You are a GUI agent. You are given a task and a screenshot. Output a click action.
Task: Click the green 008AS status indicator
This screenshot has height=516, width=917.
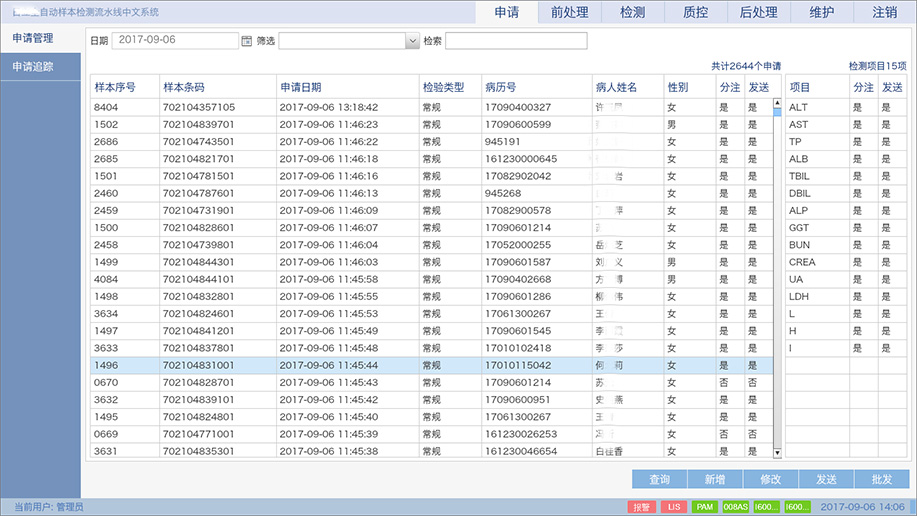[x=736, y=507]
